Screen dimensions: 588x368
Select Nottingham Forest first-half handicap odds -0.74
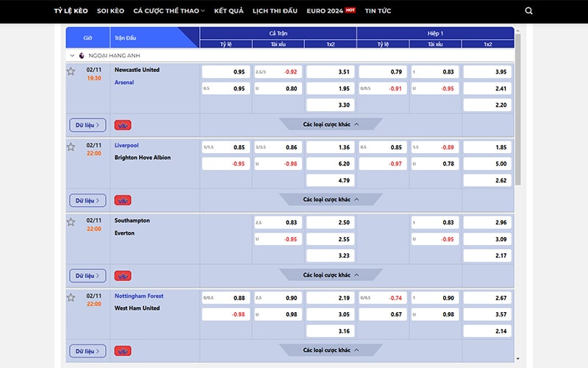coord(383,298)
